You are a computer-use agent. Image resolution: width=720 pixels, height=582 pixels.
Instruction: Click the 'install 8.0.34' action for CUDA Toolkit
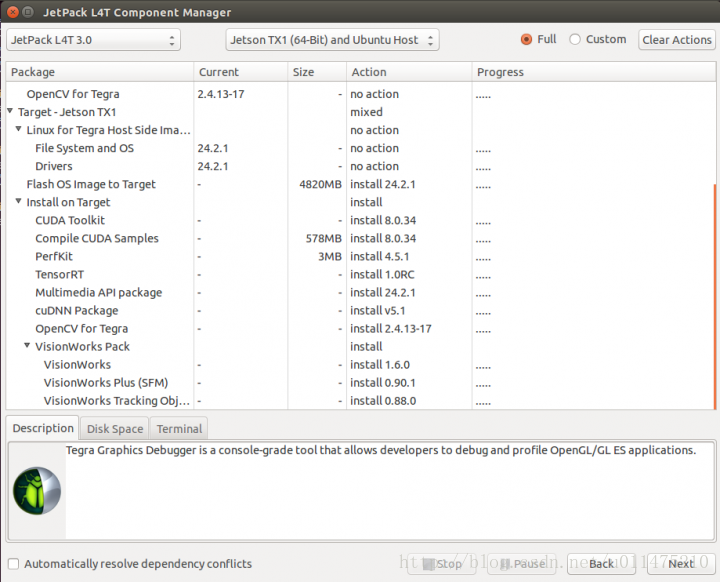click(x=383, y=220)
